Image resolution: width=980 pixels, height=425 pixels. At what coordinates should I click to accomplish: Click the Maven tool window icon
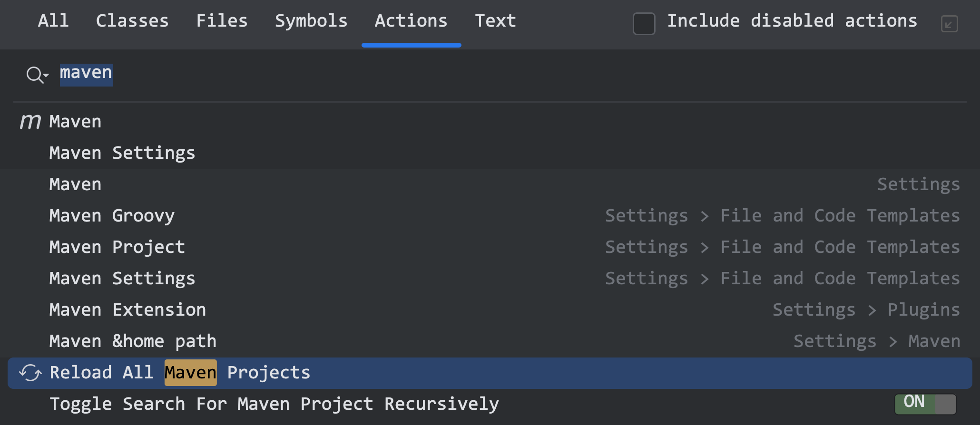click(30, 122)
